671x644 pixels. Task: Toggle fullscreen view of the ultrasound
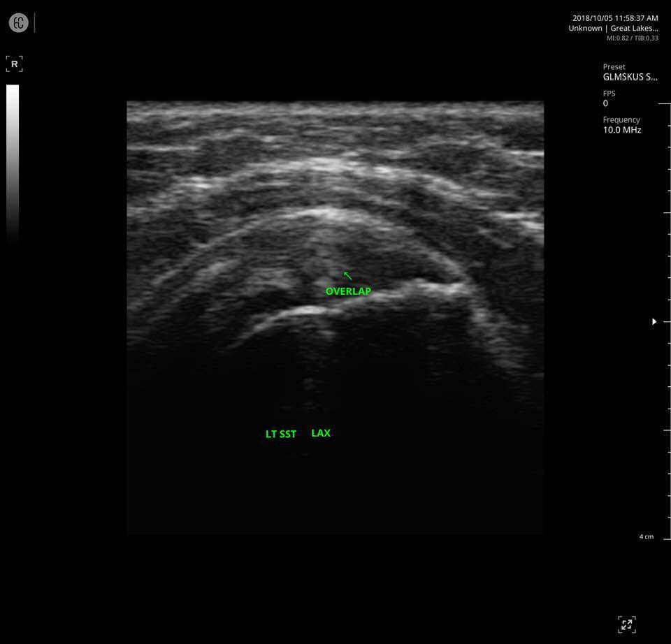point(627,624)
